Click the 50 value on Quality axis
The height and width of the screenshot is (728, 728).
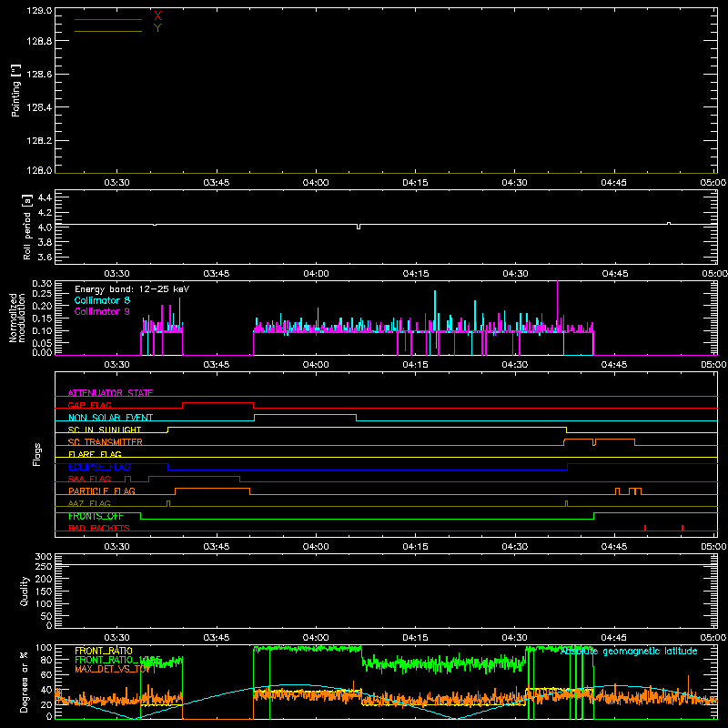point(46,616)
